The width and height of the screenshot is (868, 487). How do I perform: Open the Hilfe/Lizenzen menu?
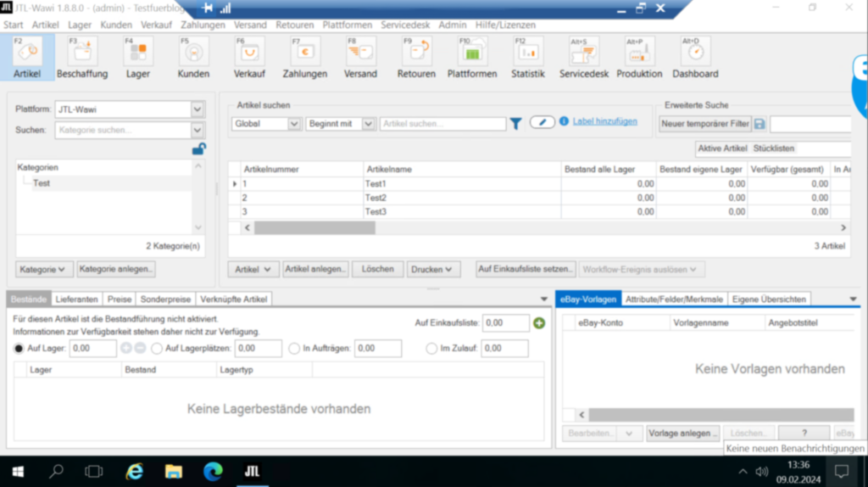click(x=505, y=25)
